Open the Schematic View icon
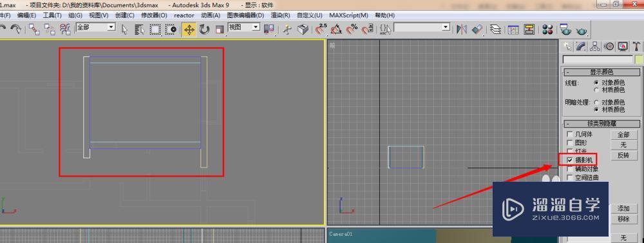The image size is (644, 243). point(529,29)
